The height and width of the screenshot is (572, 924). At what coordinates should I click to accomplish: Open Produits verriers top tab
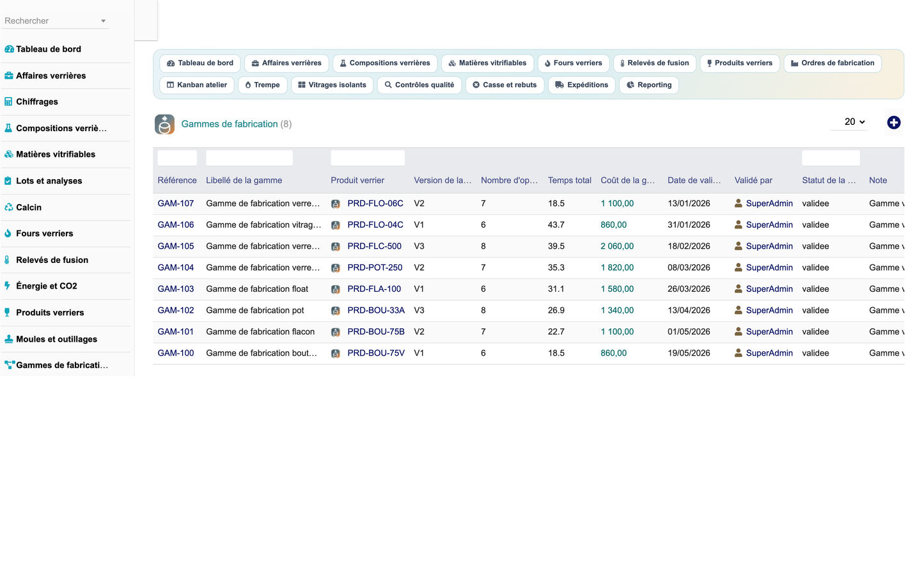point(740,63)
